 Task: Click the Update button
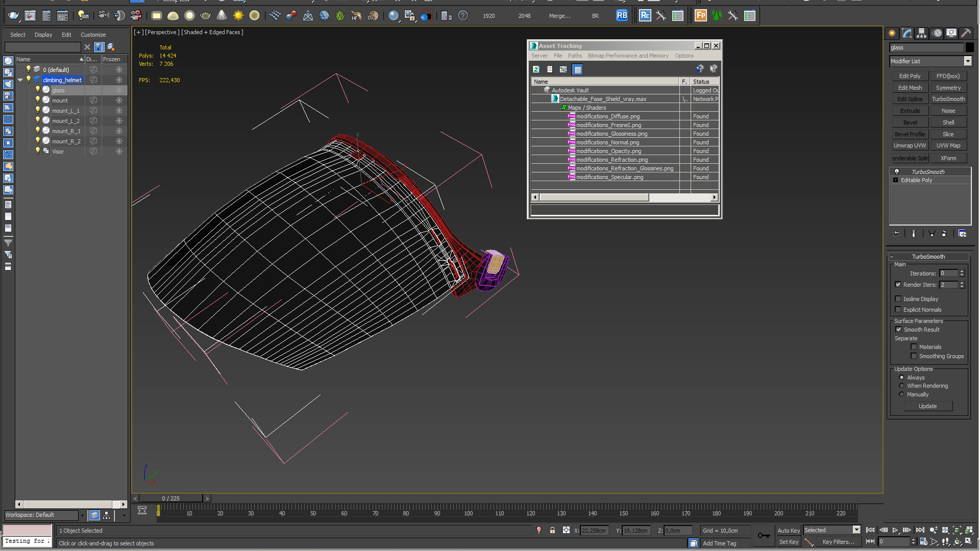click(927, 407)
